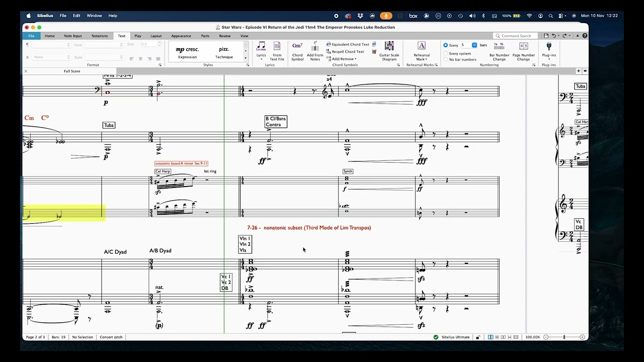Add chord symbols From Notes
Viewport: 644px width, 362px height.
pos(315,51)
